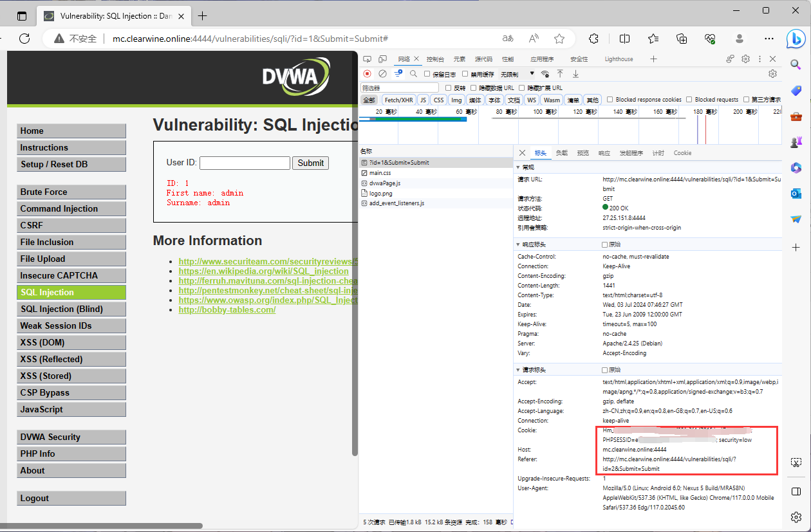This screenshot has height=532, width=811.
Task: Open a new browser tab with the plus
Action: click(x=203, y=15)
